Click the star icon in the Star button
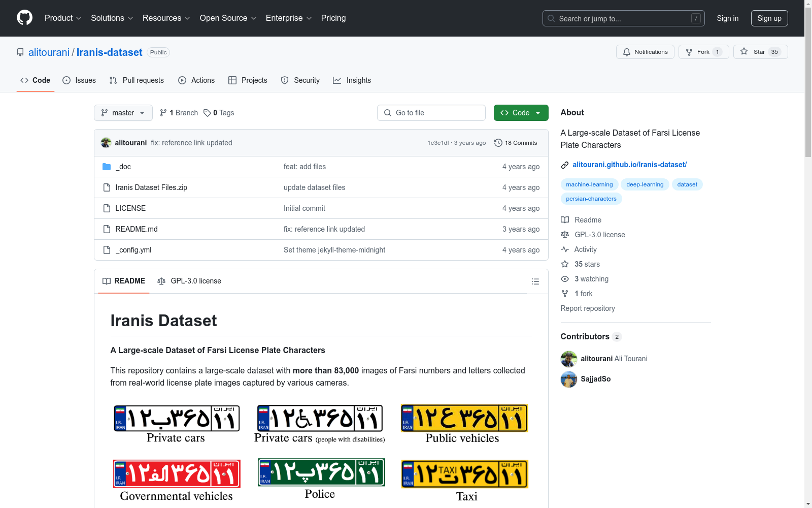 pyautogui.click(x=744, y=51)
